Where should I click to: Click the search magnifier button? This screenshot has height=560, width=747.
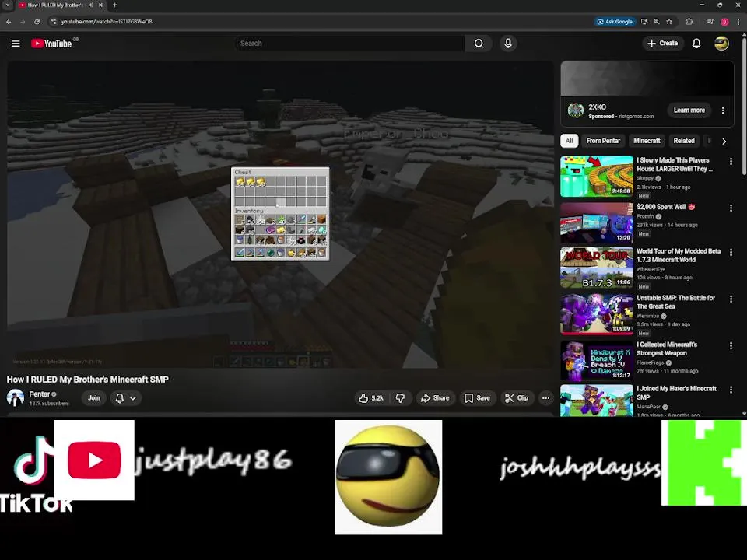tap(479, 44)
